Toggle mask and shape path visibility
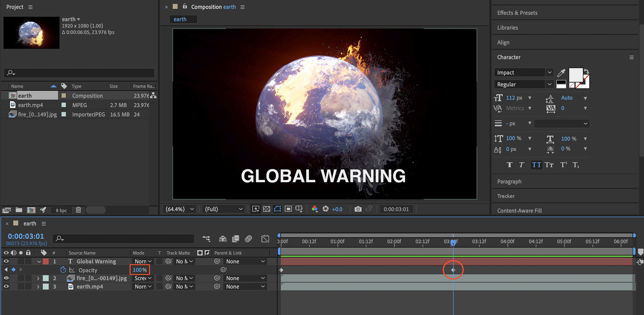Viewport: 644px width, 315px height. click(277, 209)
